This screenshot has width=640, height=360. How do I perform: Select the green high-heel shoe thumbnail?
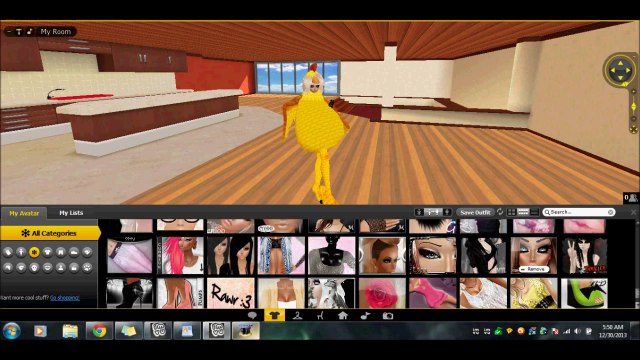584,293
